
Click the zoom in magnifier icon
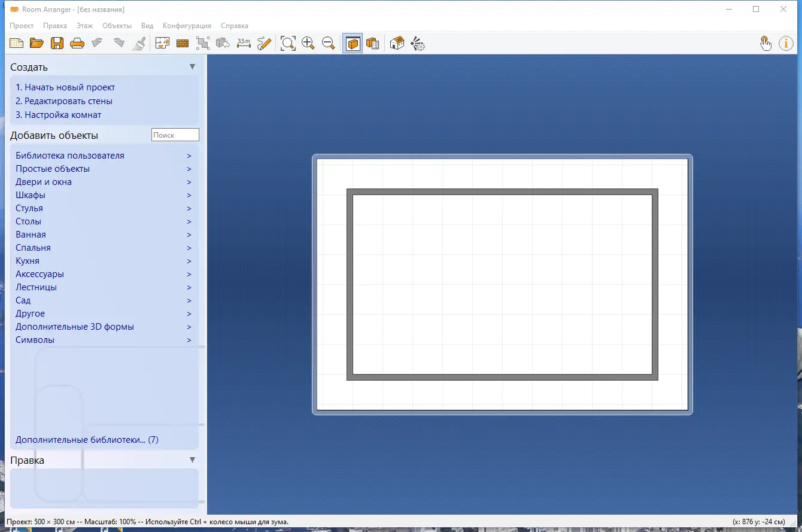tap(308, 43)
